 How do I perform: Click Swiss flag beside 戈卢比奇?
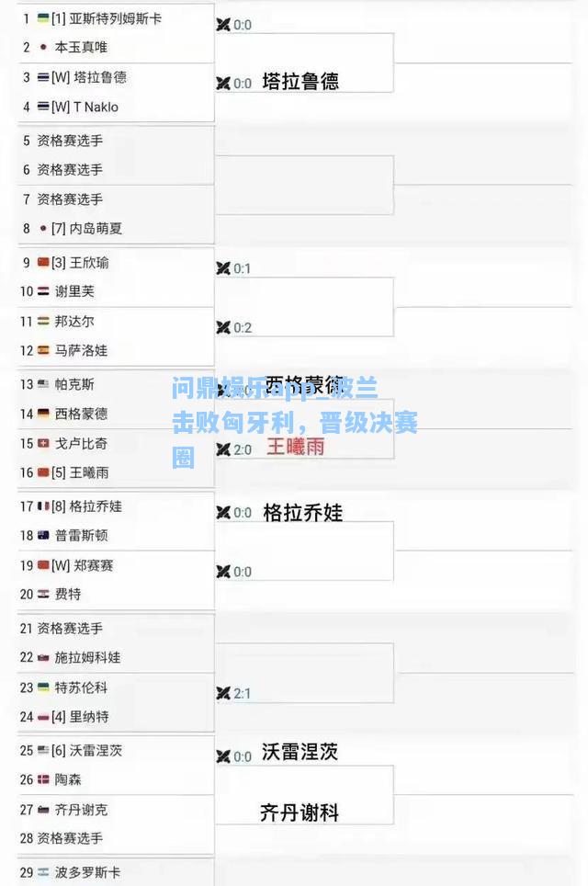[x=43, y=444]
